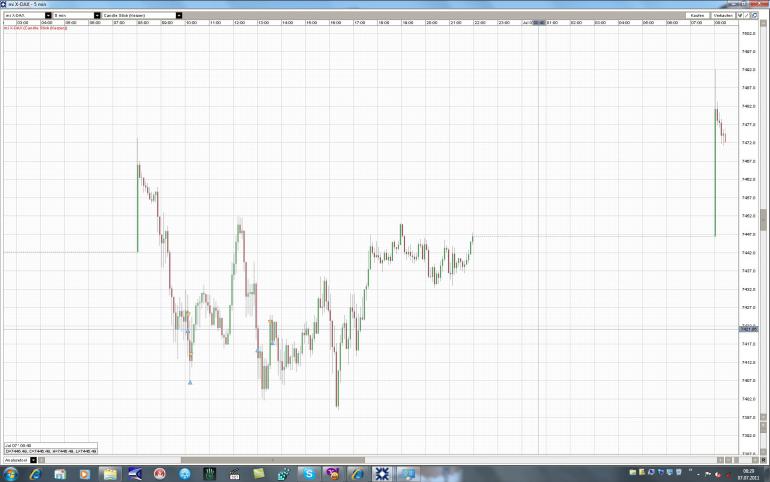Click the blue order marker near 13:00

(x=258, y=350)
